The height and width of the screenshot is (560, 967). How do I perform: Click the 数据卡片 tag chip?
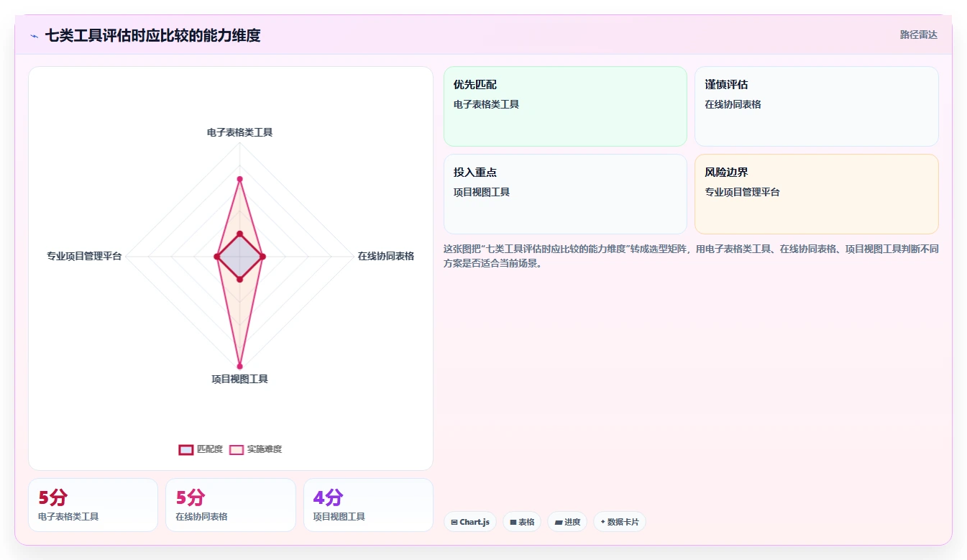coord(619,522)
